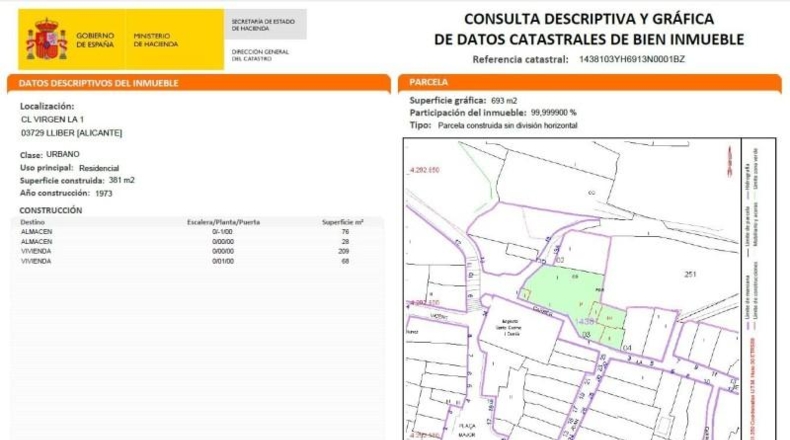Click the "MINISTERIO DE HACIENDA" text
The width and height of the screenshot is (790, 440).
pos(156,40)
